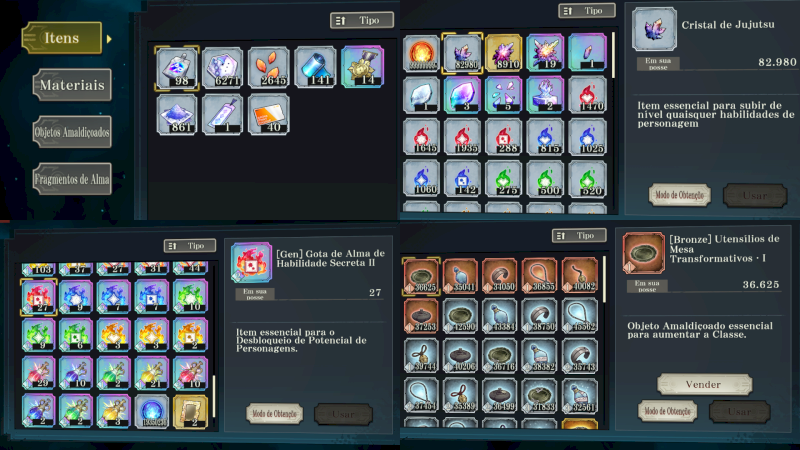Open the Fragmentos de Alma tab
This screenshot has height=450, width=800.
(x=72, y=179)
